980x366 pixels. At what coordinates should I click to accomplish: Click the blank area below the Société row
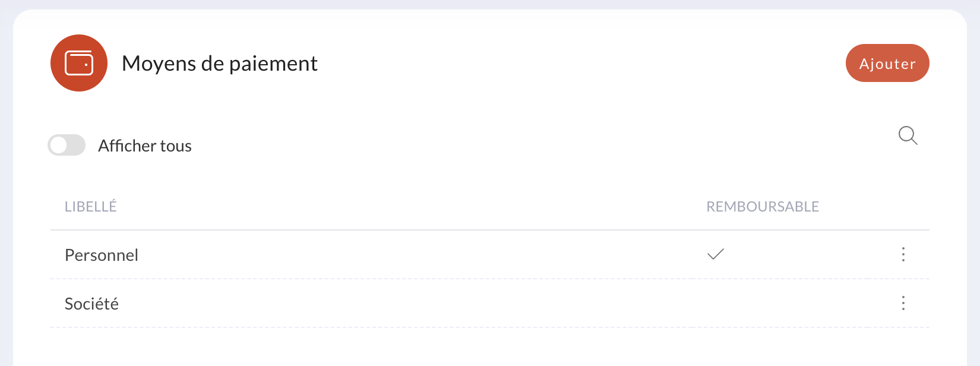pos(490,348)
